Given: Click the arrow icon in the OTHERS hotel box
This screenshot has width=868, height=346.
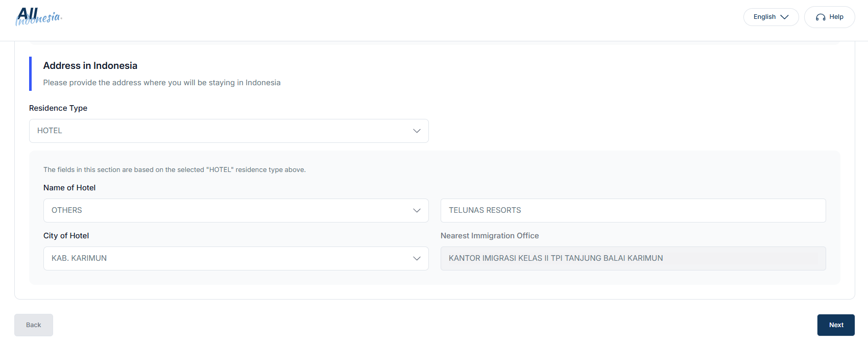Looking at the screenshot, I should point(417,211).
